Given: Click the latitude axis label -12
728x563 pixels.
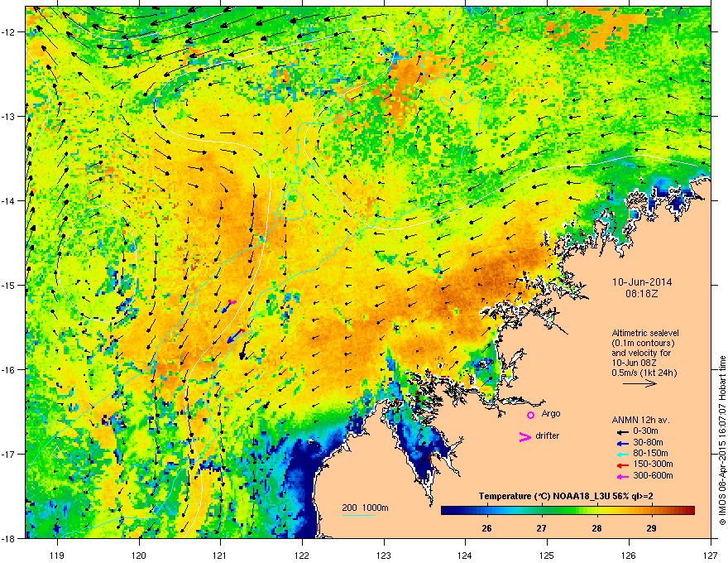Looking at the screenshot, I should pos(9,32).
